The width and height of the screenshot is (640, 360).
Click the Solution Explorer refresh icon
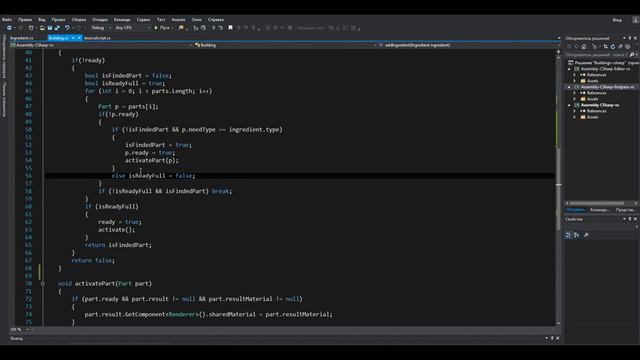(x=613, y=47)
